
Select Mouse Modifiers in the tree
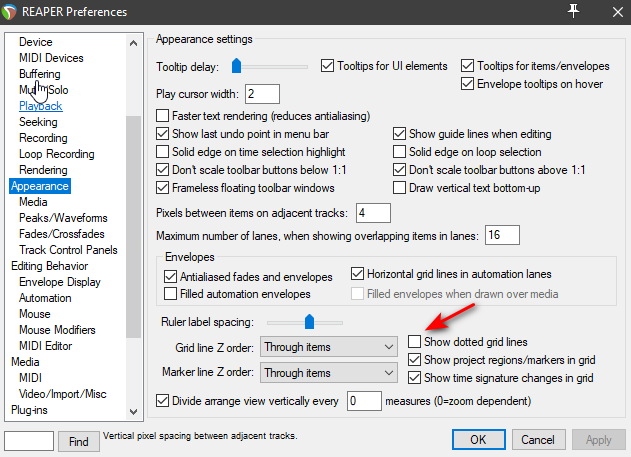[x=57, y=330]
